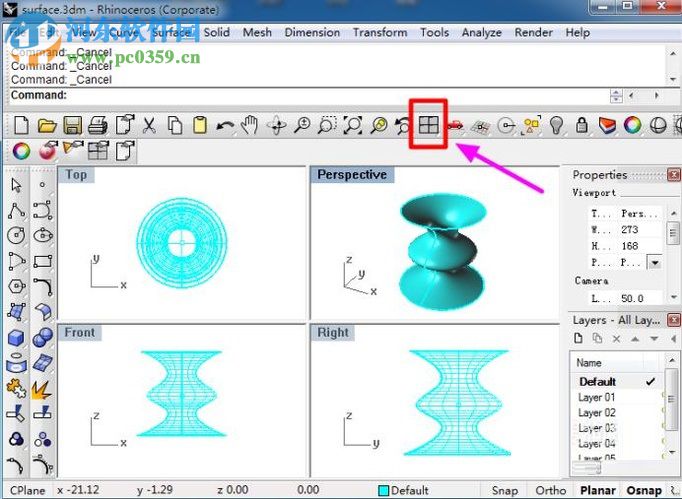The image size is (682, 499).
Task: Expand the command line stepper arrows
Action: pyautogui.click(x=616, y=96)
